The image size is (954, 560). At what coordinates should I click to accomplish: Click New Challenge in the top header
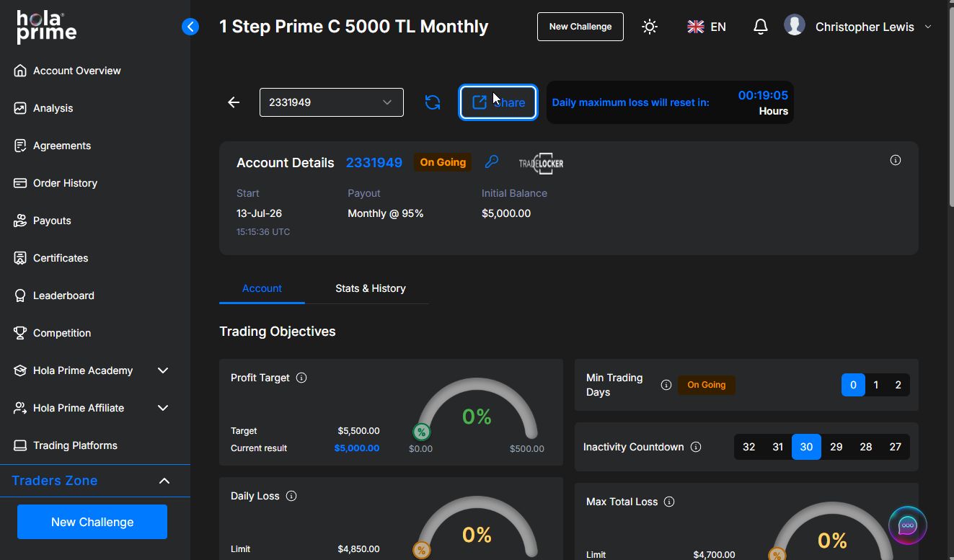point(580,27)
